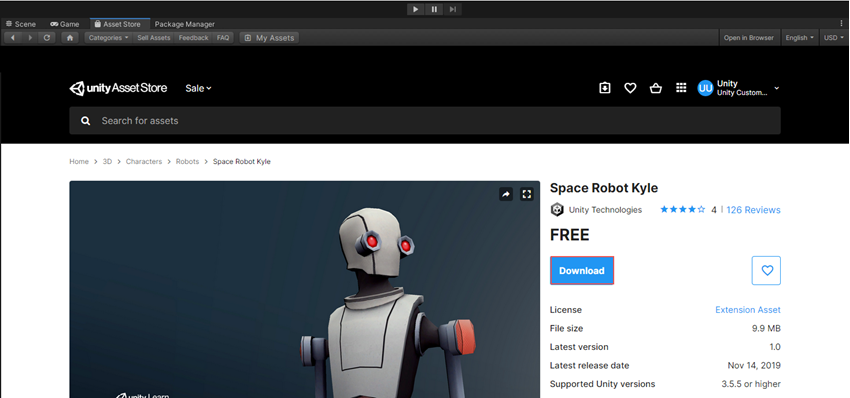The width and height of the screenshot is (850, 398).
Task: Start Unity play mode
Action: click(x=415, y=9)
